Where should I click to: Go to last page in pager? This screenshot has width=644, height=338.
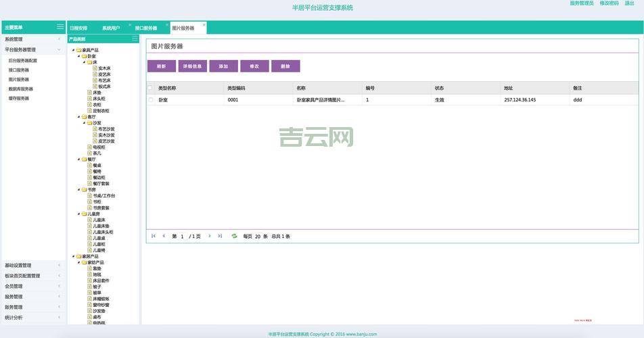click(x=220, y=236)
